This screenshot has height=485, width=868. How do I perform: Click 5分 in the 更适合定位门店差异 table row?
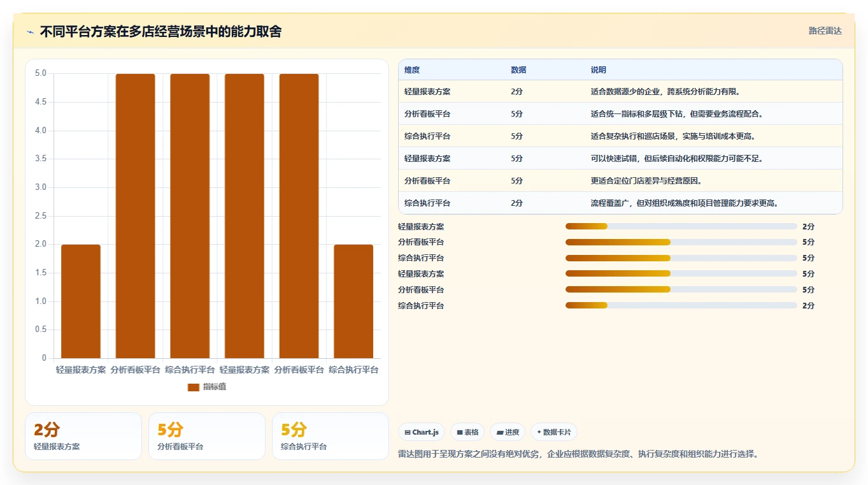point(516,181)
